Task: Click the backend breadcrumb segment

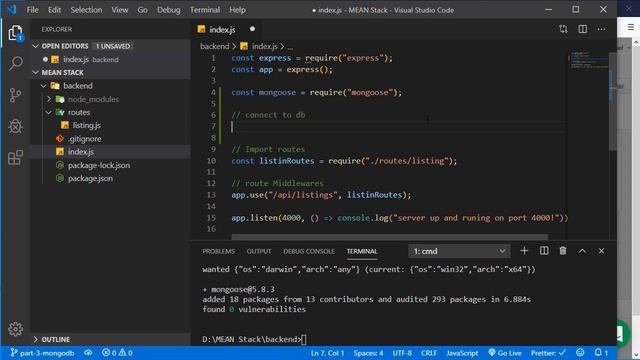Action: [214, 46]
